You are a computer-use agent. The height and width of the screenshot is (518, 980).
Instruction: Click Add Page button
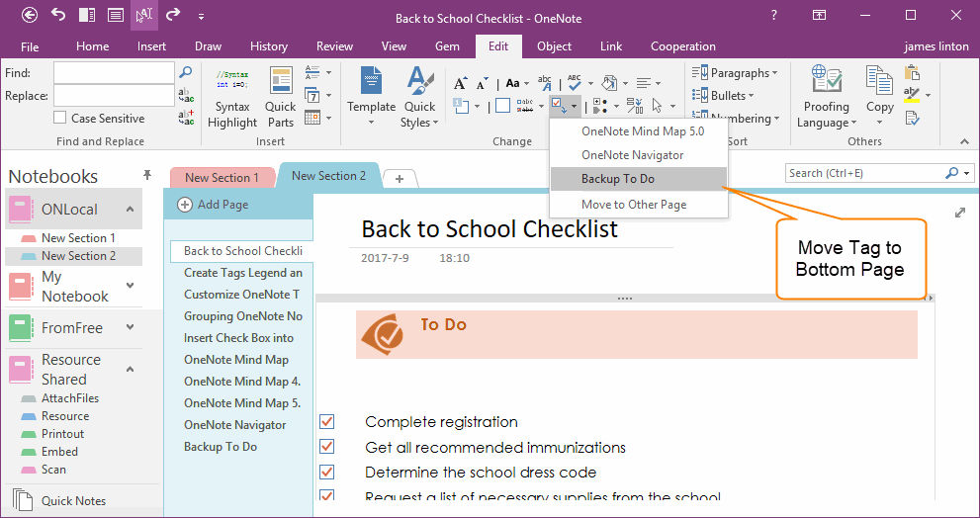(x=213, y=205)
